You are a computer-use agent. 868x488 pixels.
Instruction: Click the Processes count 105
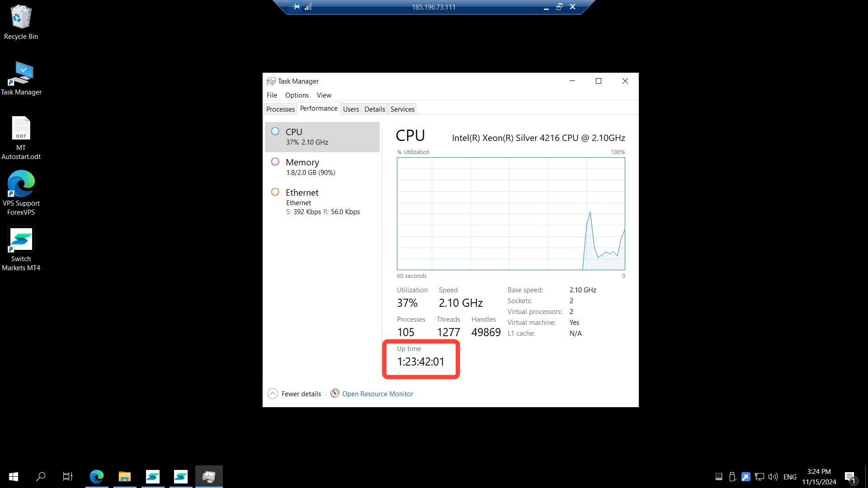406,332
